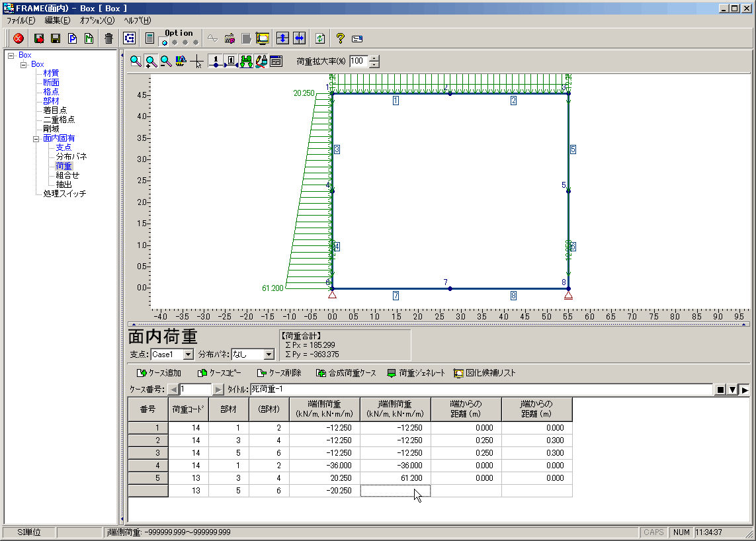Image resolution: width=756 pixels, height=541 pixels.
Task: Click the floppy disk save icon
Action: click(x=56, y=38)
